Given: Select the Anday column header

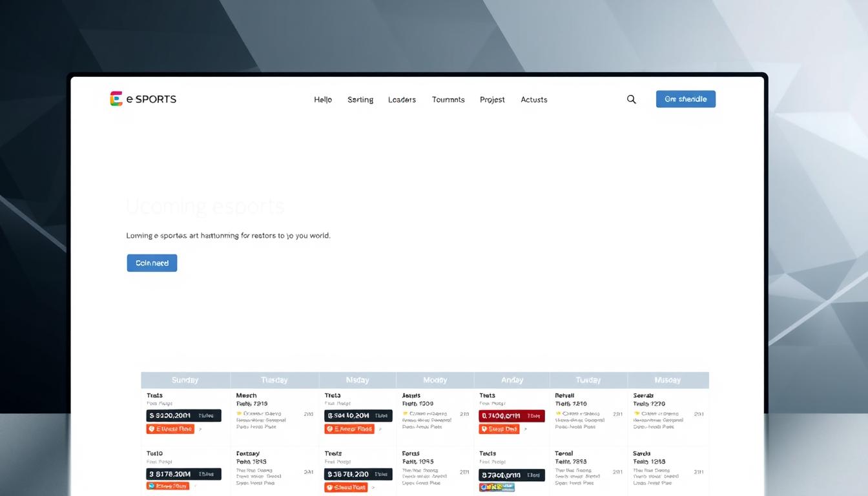Looking at the screenshot, I should tap(512, 380).
